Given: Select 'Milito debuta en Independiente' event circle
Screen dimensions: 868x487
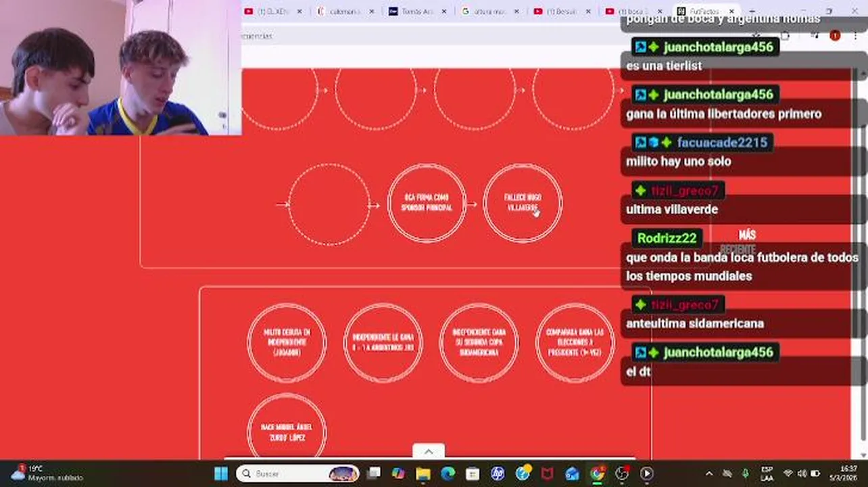Looking at the screenshot, I should click(287, 342).
